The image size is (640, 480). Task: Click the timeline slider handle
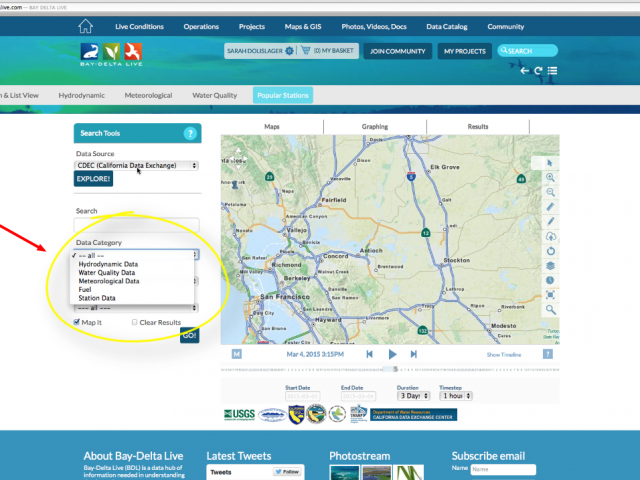coord(395,369)
